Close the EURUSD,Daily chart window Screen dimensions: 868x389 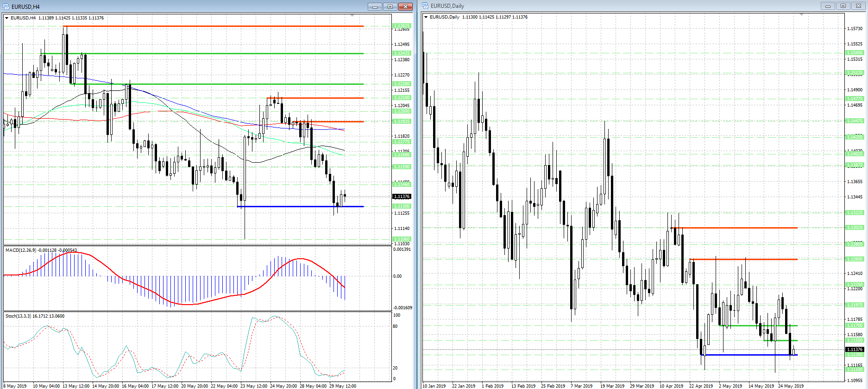coord(858,6)
